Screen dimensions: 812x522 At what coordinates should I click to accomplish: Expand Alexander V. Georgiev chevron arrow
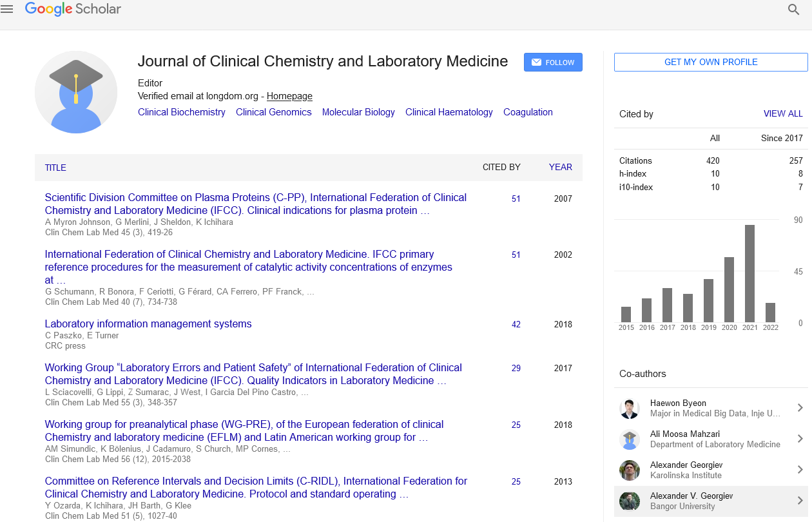pyautogui.click(x=800, y=501)
